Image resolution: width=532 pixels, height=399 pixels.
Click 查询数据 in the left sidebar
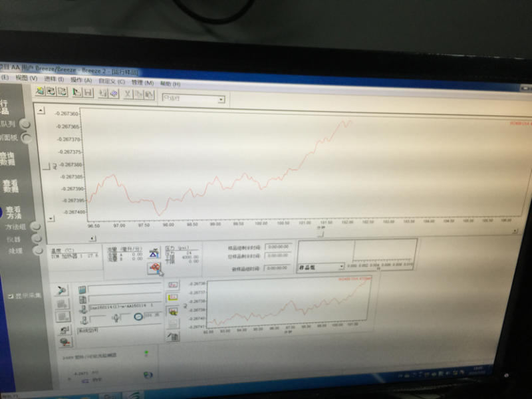(7, 159)
